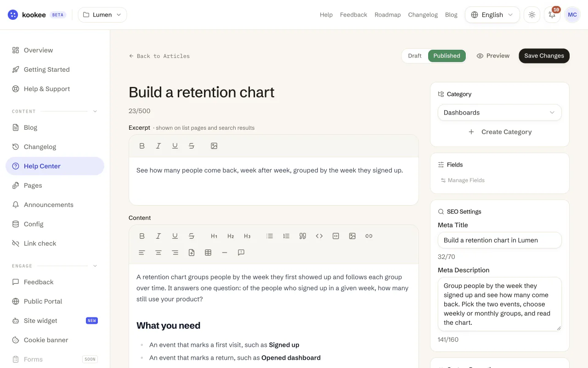Open the notifications bell

pos(552,15)
